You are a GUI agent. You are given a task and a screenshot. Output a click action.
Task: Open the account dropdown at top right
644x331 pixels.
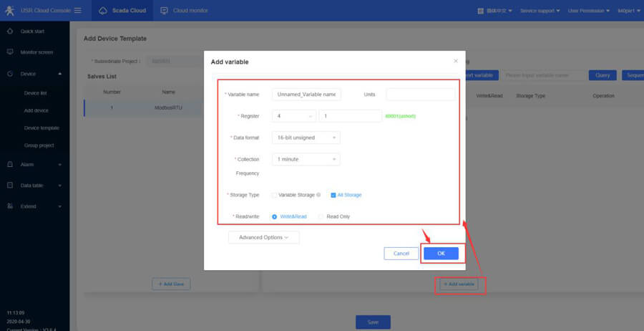tap(629, 11)
